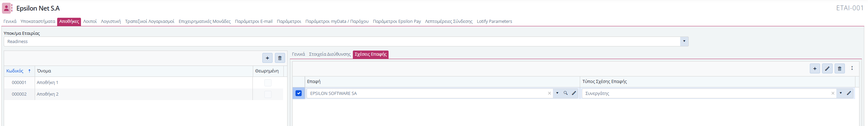868x126 pixels.
Task: Clear EPSILON SOFTWARE SA with the X icon
Action: (x=549, y=93)
